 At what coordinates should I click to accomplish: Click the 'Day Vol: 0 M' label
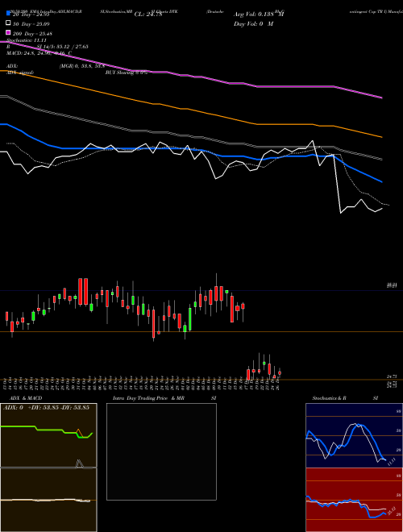click(253, 23)
